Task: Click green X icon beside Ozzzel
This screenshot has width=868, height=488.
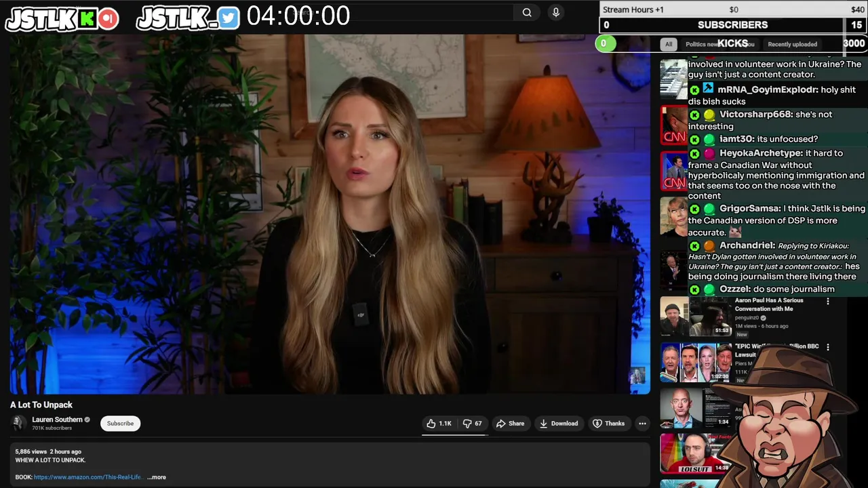Action: [694, 289]
